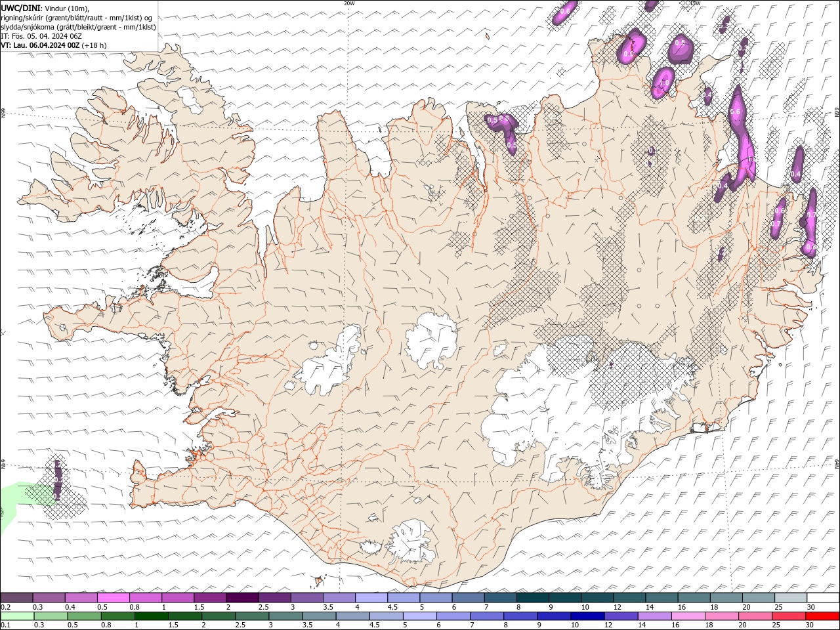Choose the upper scale swatch labeled 3
Viewport: 840px width, 630px height.
click(306, 598)
